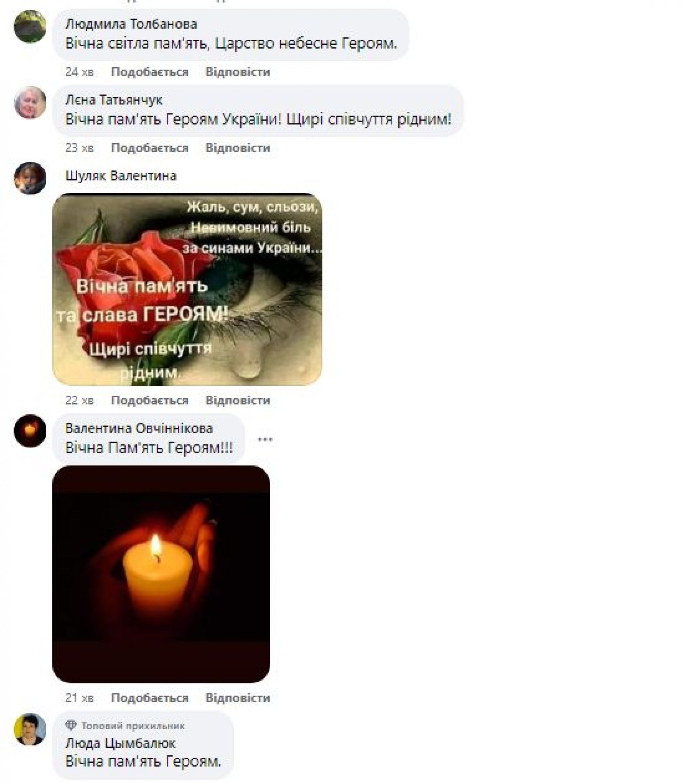Open Валентина Овчіннікова's candle avatar
Image resolution: width=687 pixels, height=784 pixels.
30,430
